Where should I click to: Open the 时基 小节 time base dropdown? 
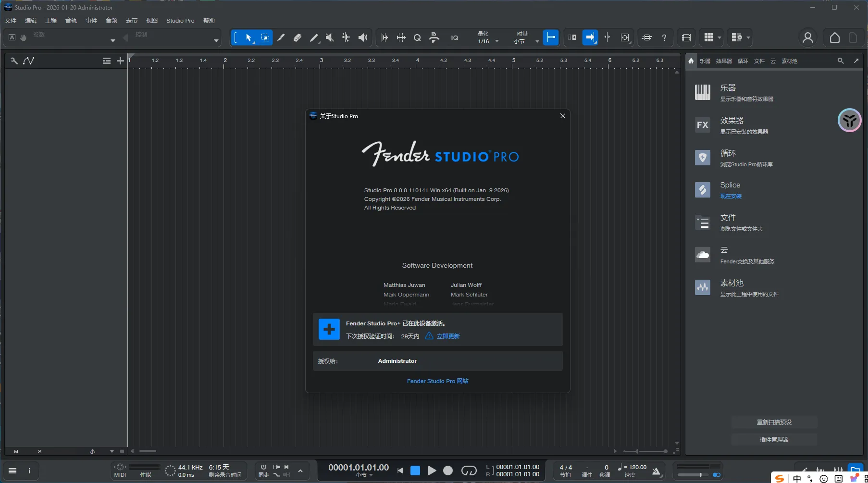coord(538,41)
